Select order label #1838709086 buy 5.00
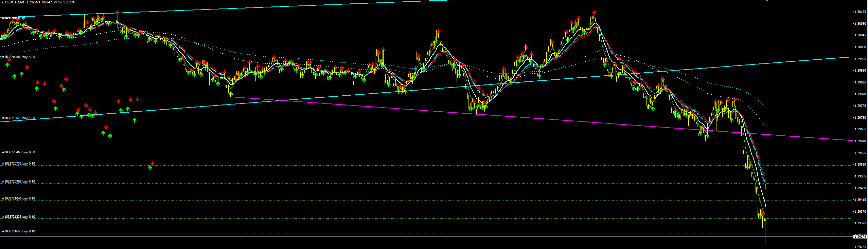The height and width of the screenshot is (249, 868). point(19,57)
